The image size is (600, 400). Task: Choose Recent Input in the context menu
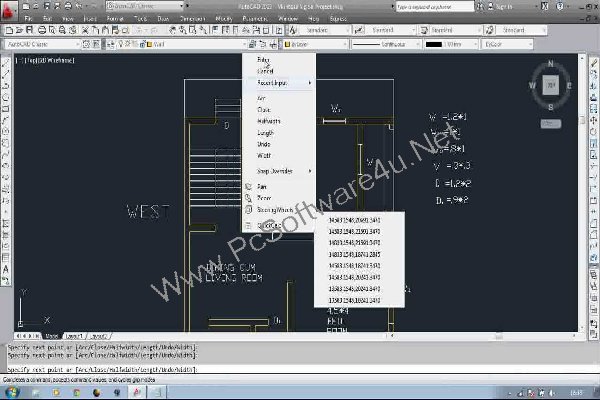279,83
